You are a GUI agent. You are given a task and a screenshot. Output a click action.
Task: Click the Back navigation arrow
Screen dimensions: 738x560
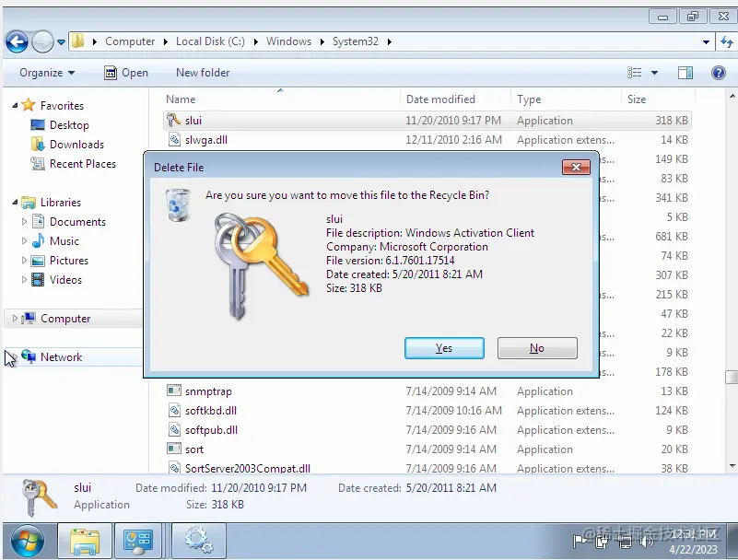[17, 41]
